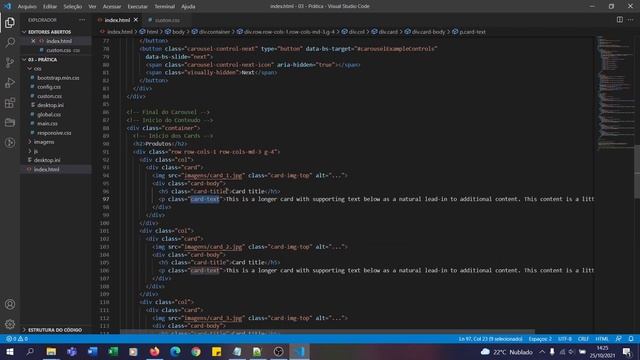
Task: Open Google Chrome from the taskbar
Action: 196,351
